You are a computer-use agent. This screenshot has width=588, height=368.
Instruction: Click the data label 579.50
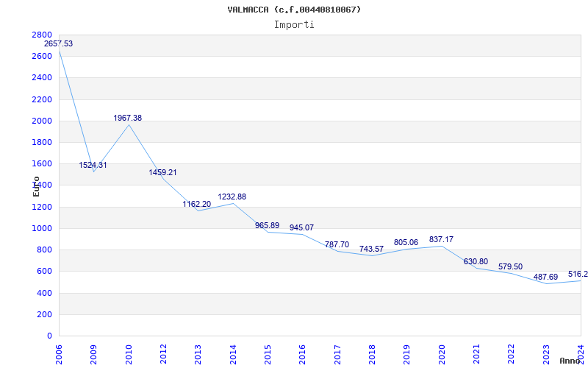[x=510, y=266]
